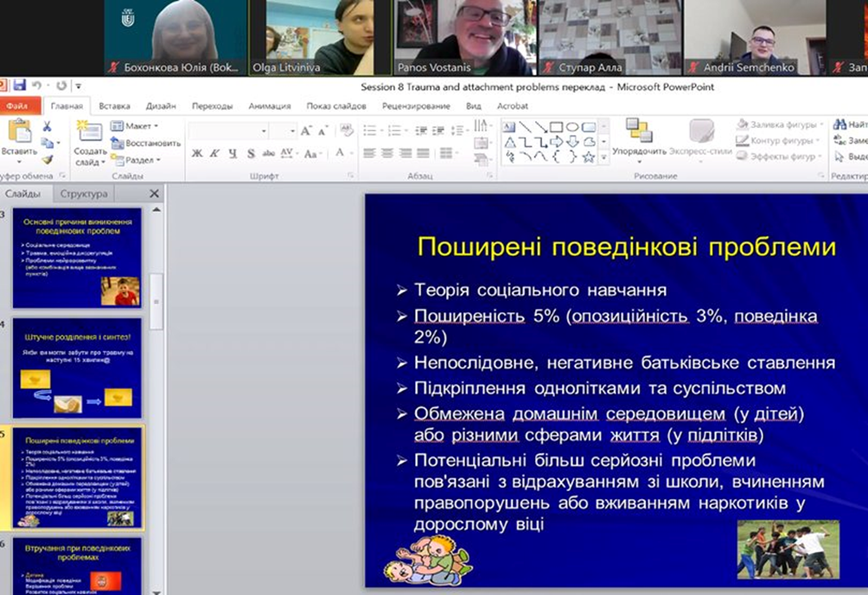
Task: Open the Файл menu button
Action: click(x=16, y=106)
